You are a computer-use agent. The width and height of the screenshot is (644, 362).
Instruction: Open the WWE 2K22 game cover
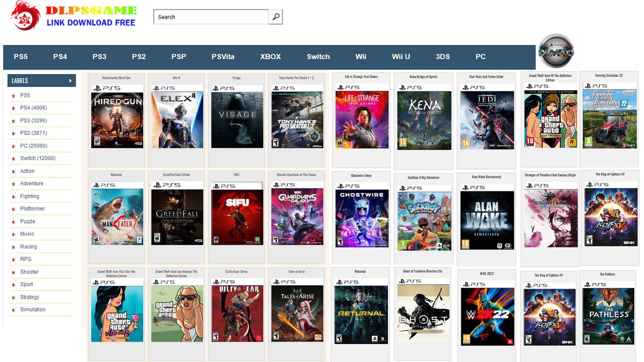click(487, 313)
